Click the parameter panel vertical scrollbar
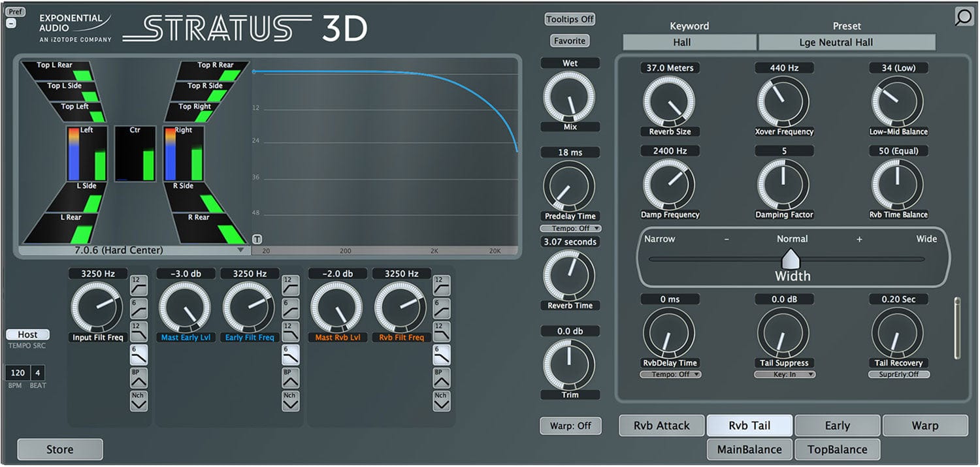 958,328
